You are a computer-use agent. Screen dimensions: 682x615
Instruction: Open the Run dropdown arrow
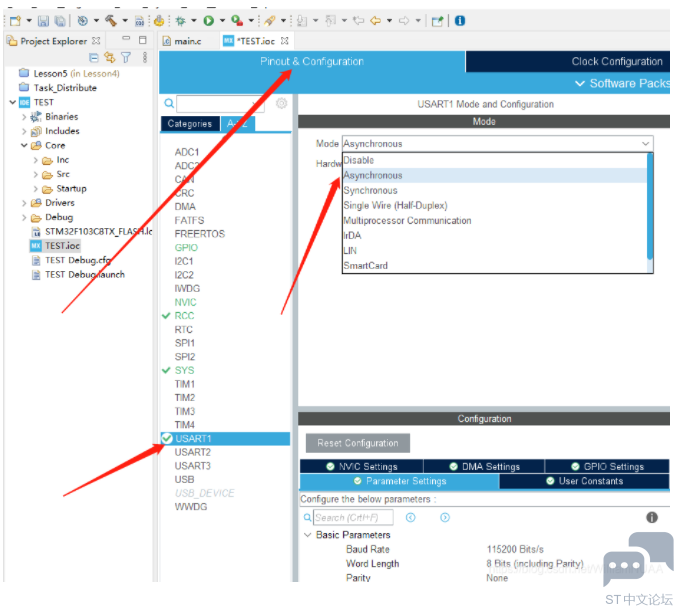click(222, 20)
